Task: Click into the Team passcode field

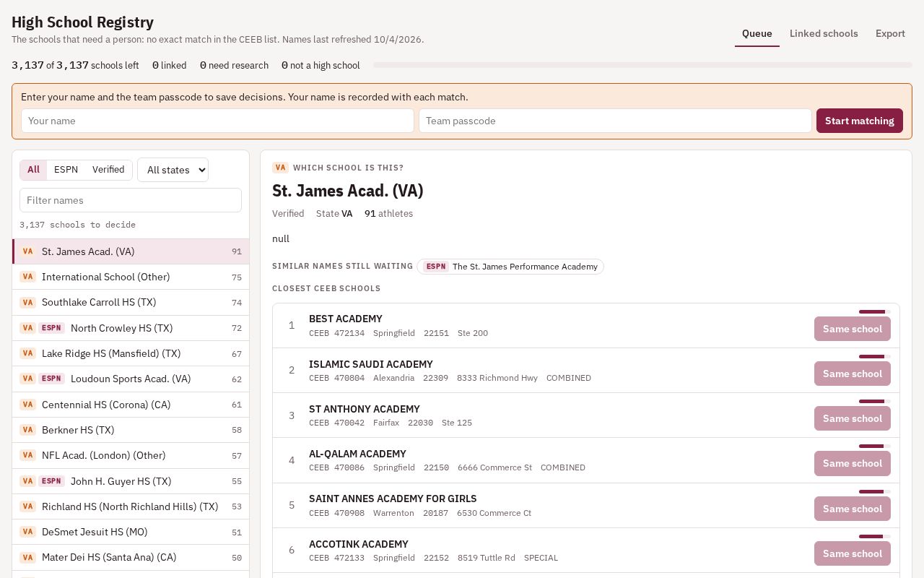Action: [615, 121]
